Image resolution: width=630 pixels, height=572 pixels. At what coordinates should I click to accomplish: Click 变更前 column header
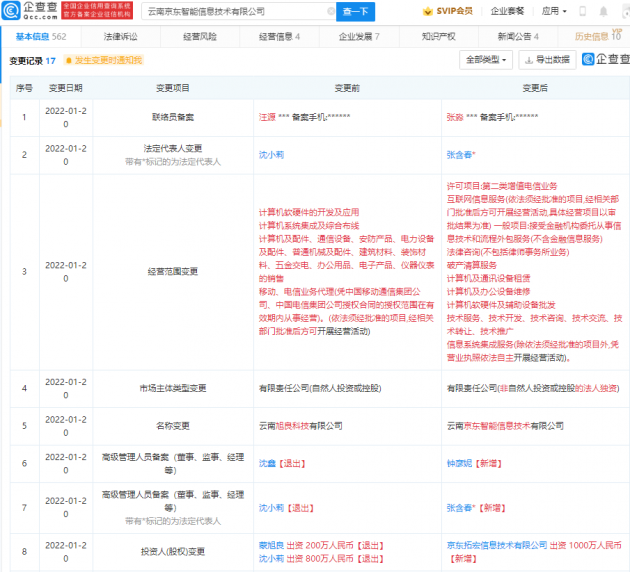347,88
